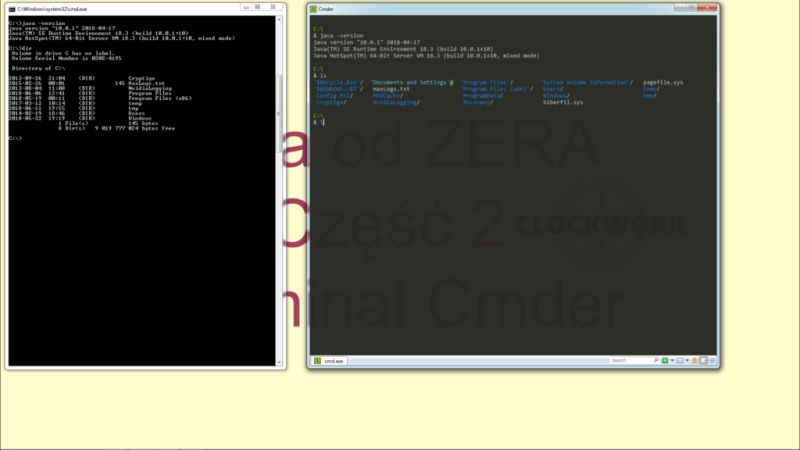Click 'java -version' command line in cmd.exe
Screen dimensions: 800x450
37,23
